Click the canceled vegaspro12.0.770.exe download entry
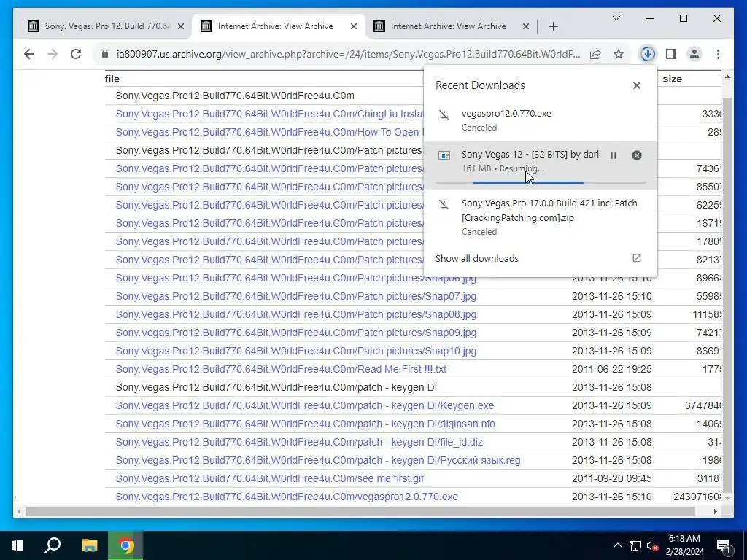The width and height of the screenshot is (747, 560). tap(541, 120)
